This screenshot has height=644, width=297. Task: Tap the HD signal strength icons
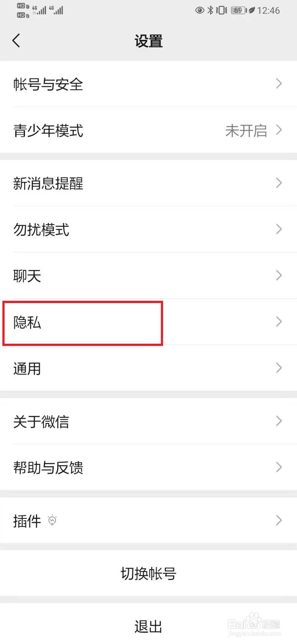pos(40,10)
